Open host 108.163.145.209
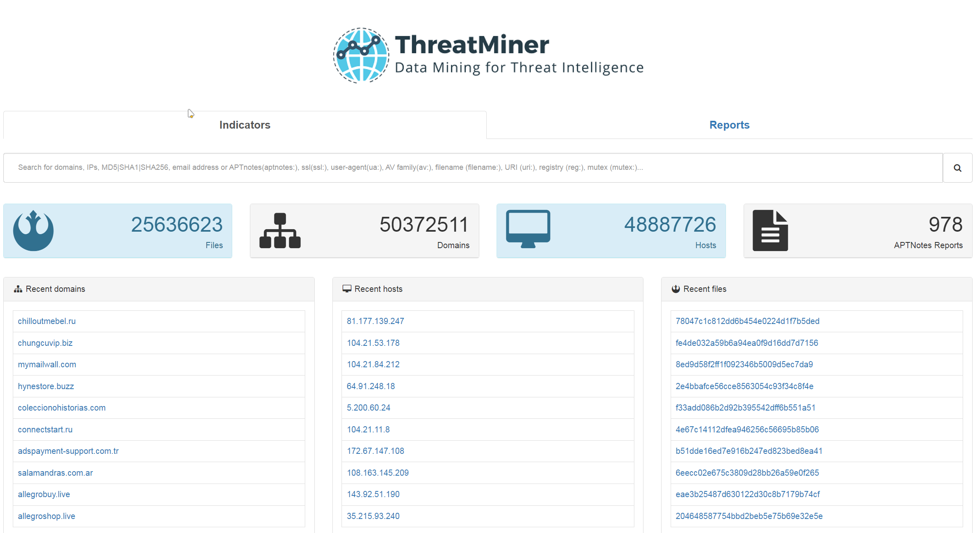 [x=378, y=473]
